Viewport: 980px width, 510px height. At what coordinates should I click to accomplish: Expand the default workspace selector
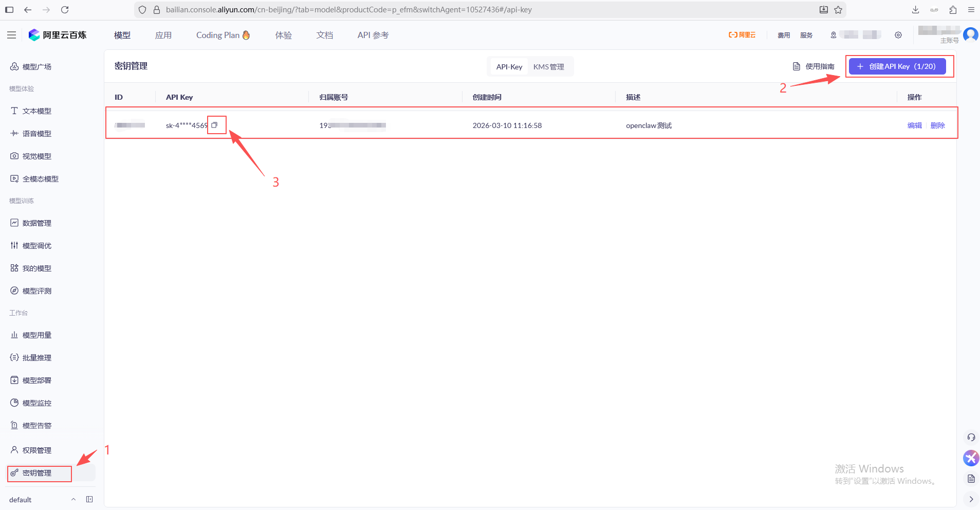(x=73, y=499)
